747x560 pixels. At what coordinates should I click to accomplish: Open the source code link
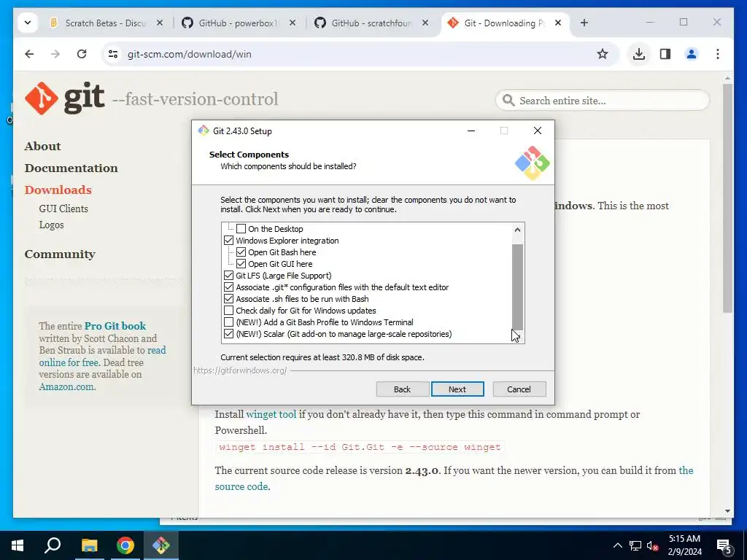[241, 486]
